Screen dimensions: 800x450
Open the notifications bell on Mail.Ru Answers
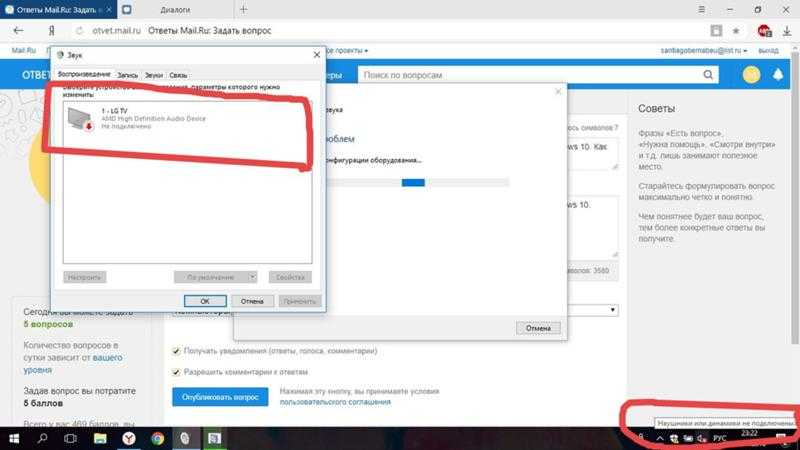point(778,75)
